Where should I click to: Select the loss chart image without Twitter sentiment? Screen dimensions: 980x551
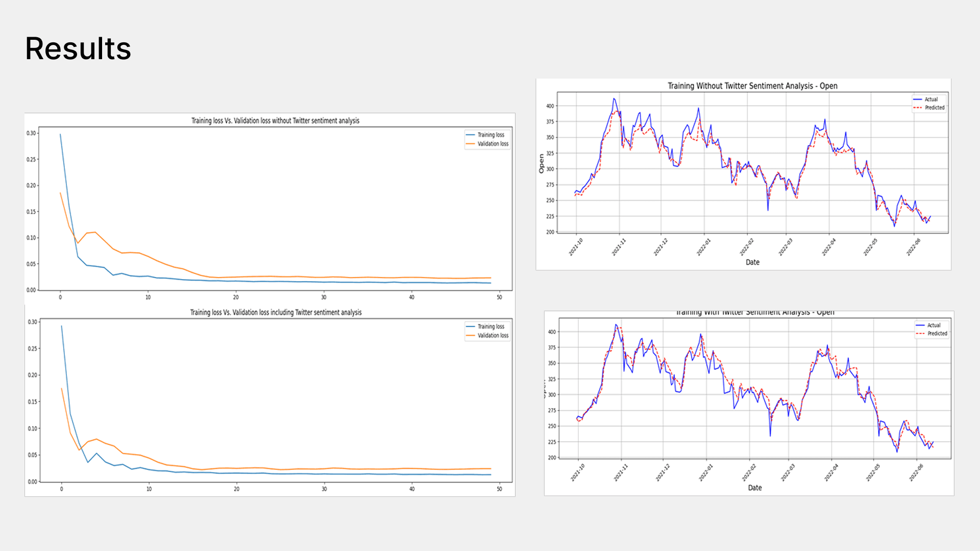click(269, 209)
